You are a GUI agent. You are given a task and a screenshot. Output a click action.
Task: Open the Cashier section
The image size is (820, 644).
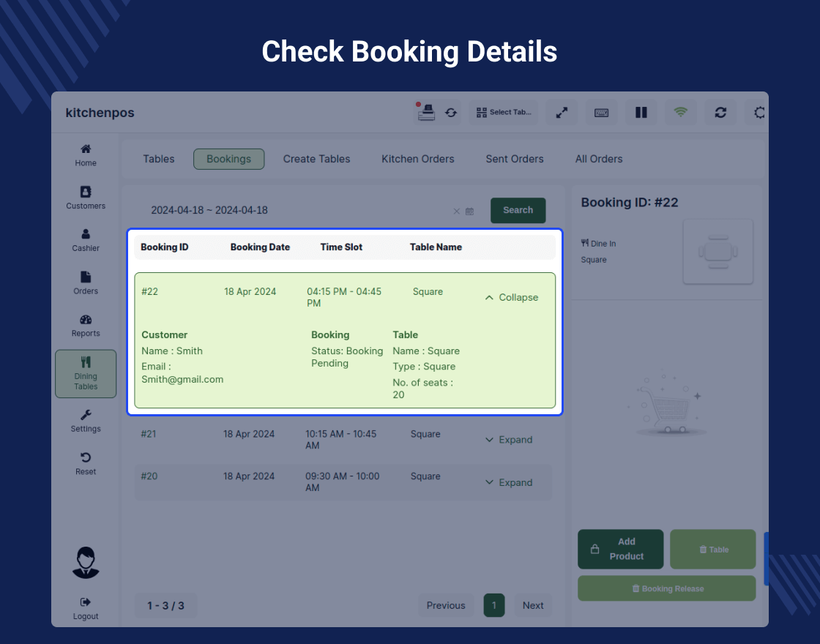click(85, 241)
